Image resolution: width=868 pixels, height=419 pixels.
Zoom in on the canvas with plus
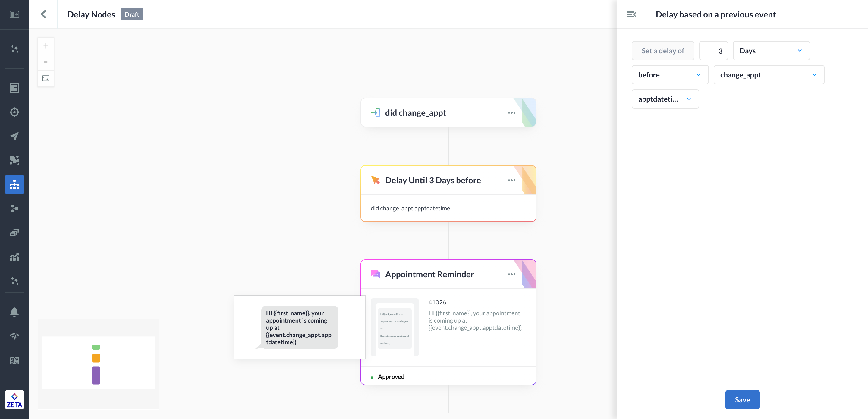coord(46,46)
